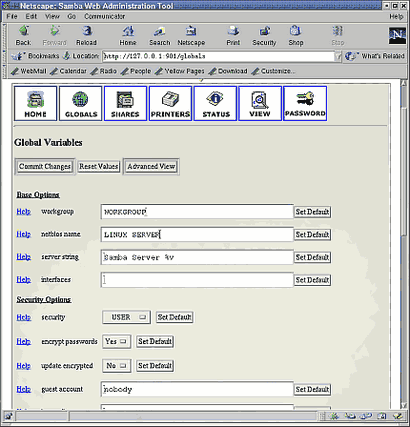Click the Customize personal toolbar shortcut
The height and width of the screenshot is (427, 410).
[273, 71]
